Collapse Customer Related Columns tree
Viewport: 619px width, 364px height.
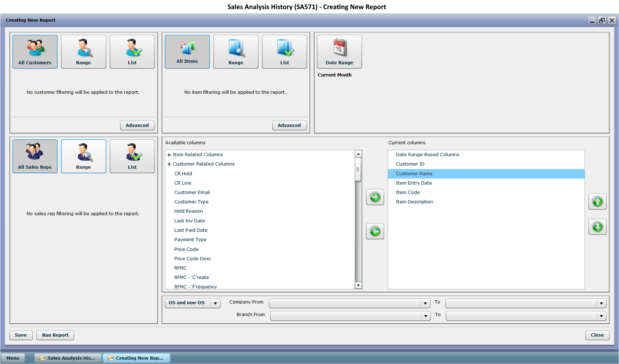click(169, 164)
